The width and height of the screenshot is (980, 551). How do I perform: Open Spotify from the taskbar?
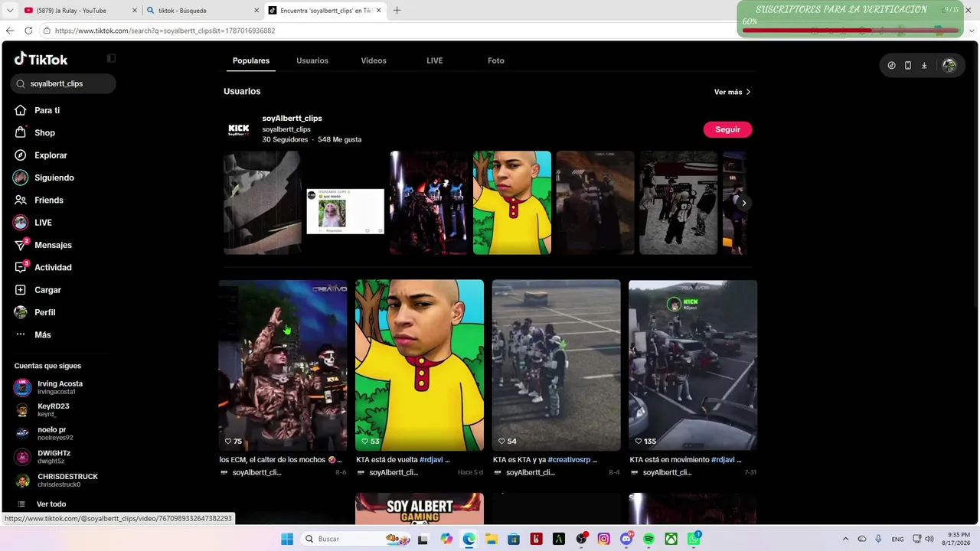tap(648, 539)
